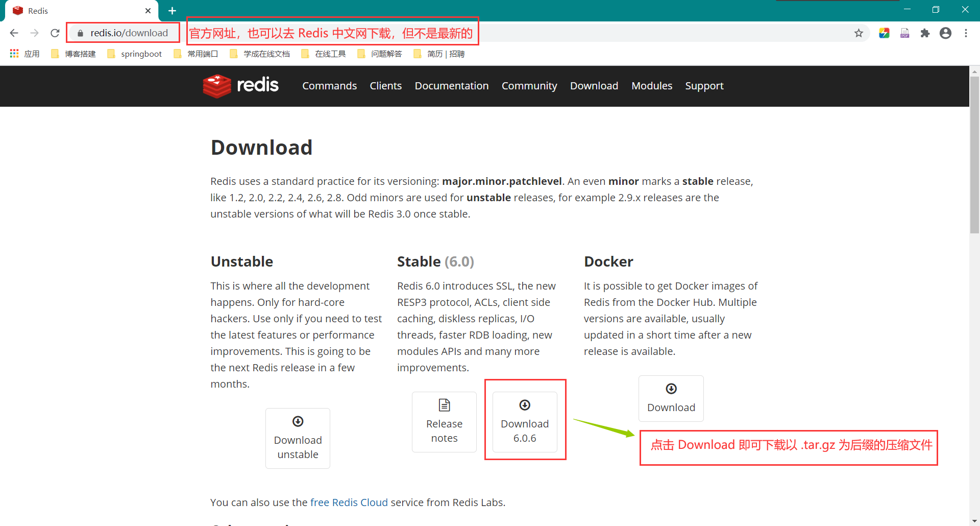The height and width of the screenshot is (526, 980).
Task: Go to the Documentation navigation item
Action: point(451,86)
